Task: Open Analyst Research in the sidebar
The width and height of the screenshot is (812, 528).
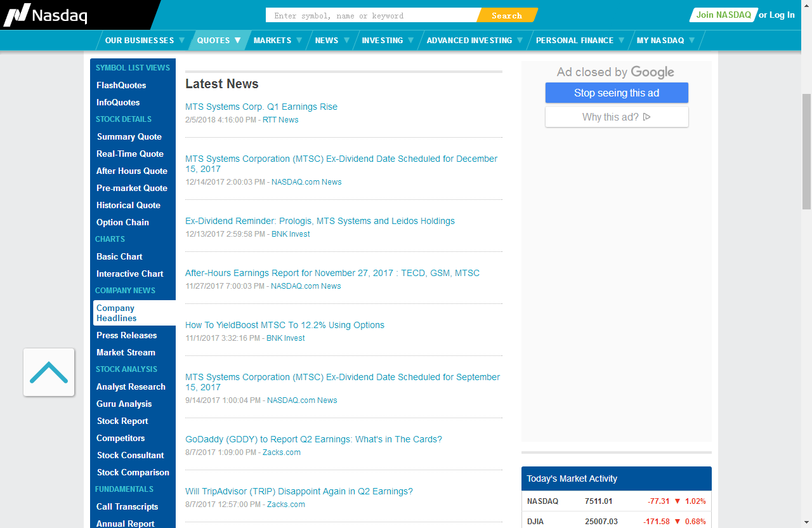Action: click(131, 386)
